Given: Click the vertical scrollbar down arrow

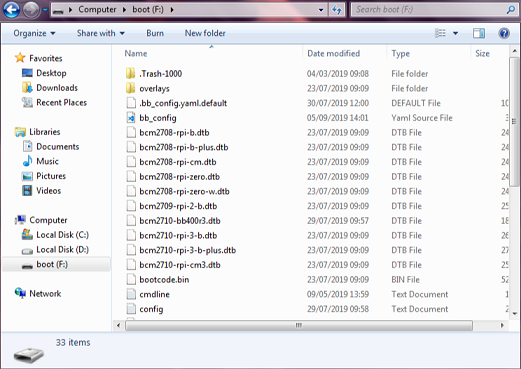Looking at the screenshot, I should pyautogui.click(x=514, y=313).
